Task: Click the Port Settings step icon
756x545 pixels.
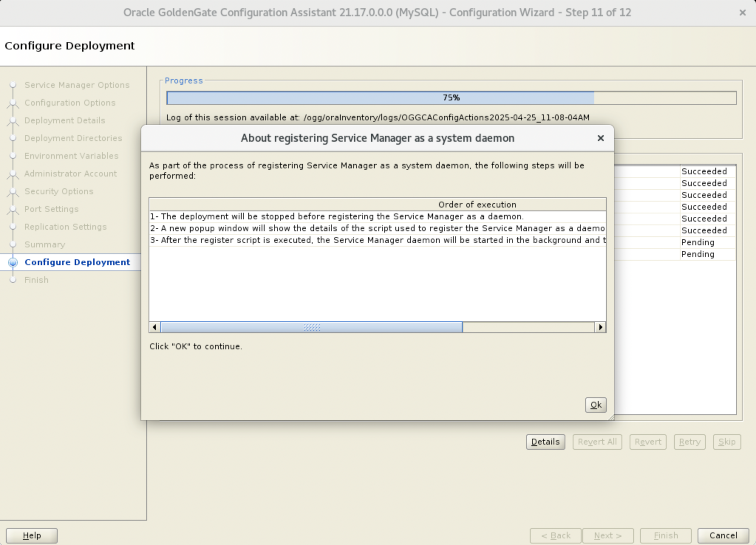Action: pos(13,209)
